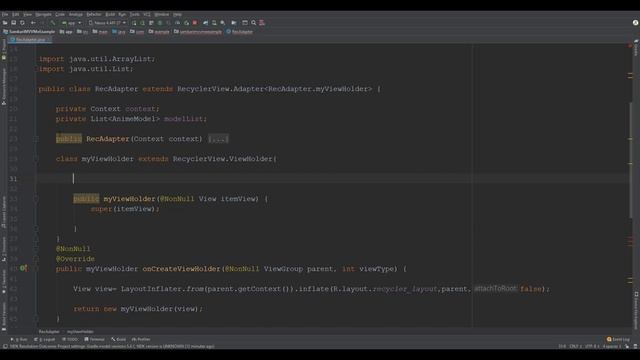Click the red Stop button

point(195,23)
